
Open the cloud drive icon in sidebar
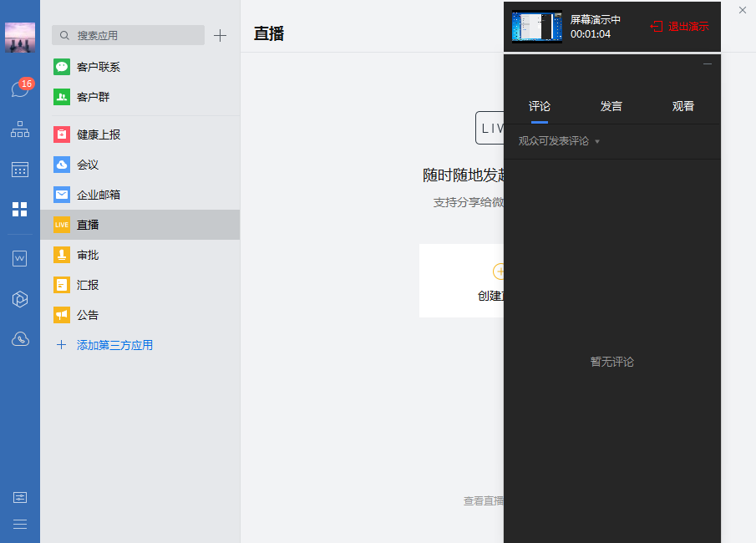coord(19,338)
